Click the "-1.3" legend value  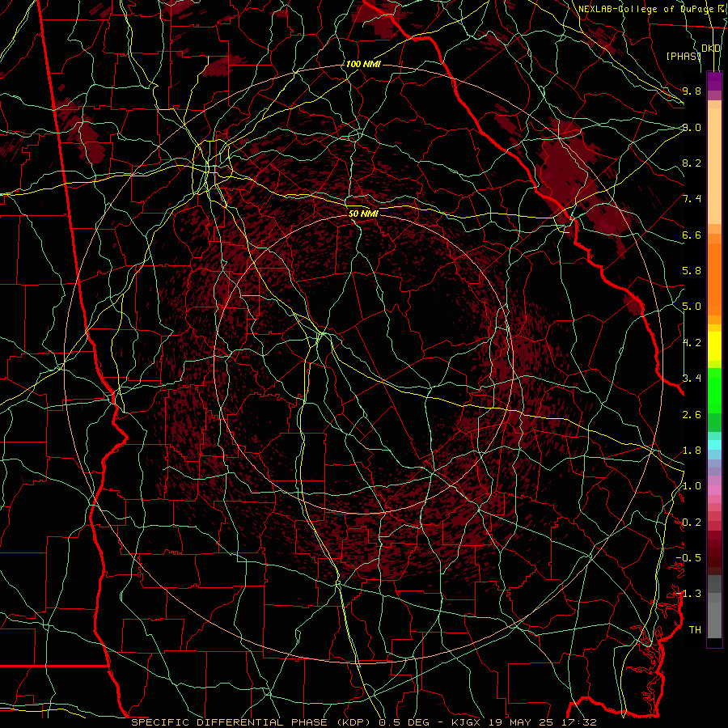[x=688, y=594]
